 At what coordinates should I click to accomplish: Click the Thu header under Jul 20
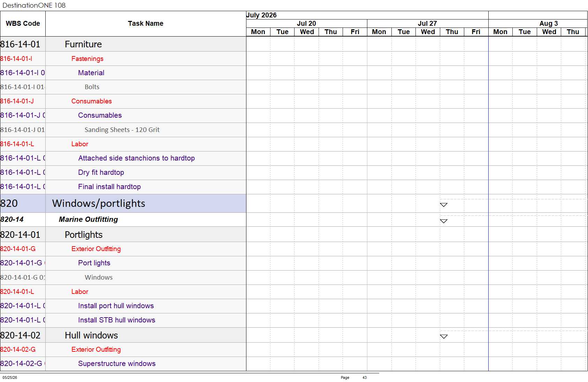tap(331, 32)
